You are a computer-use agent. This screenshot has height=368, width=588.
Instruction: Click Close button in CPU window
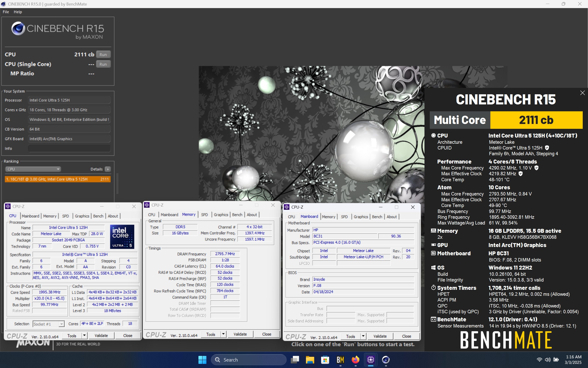point(127,335)
